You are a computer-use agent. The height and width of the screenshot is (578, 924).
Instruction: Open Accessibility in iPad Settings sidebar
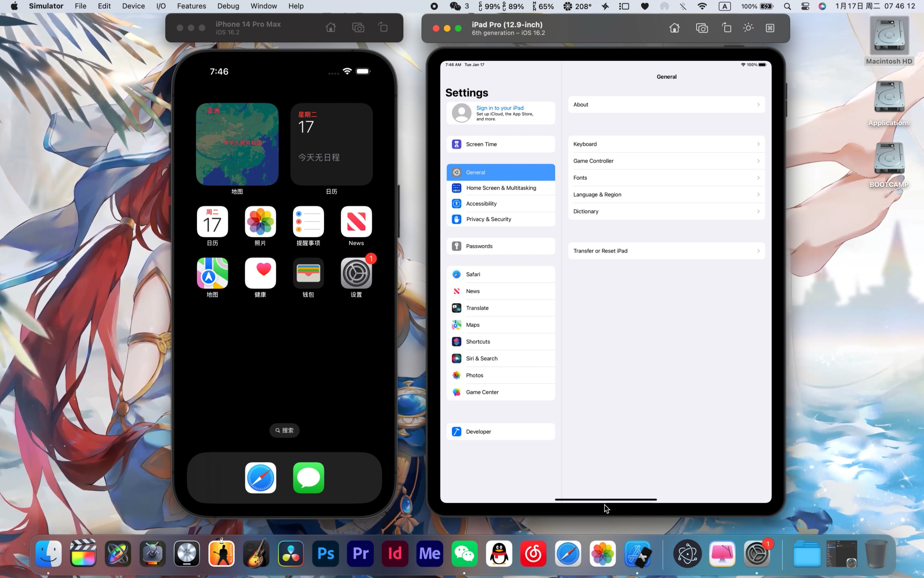(x=501, y=203)
